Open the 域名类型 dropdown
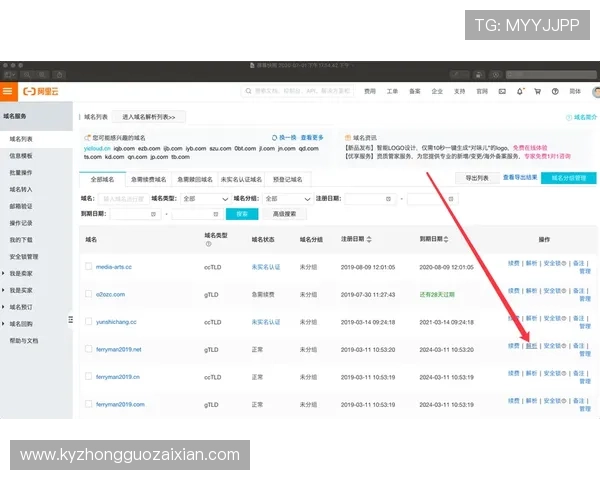 tap(205, 199)
